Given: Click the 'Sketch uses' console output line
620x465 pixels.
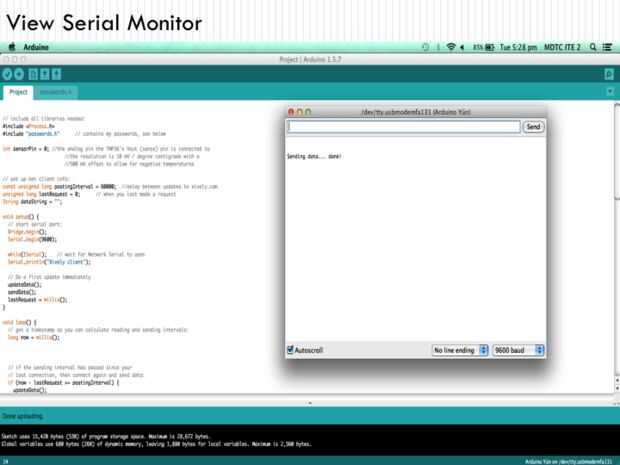Looking at the screenshot, I should click(106, 437).
